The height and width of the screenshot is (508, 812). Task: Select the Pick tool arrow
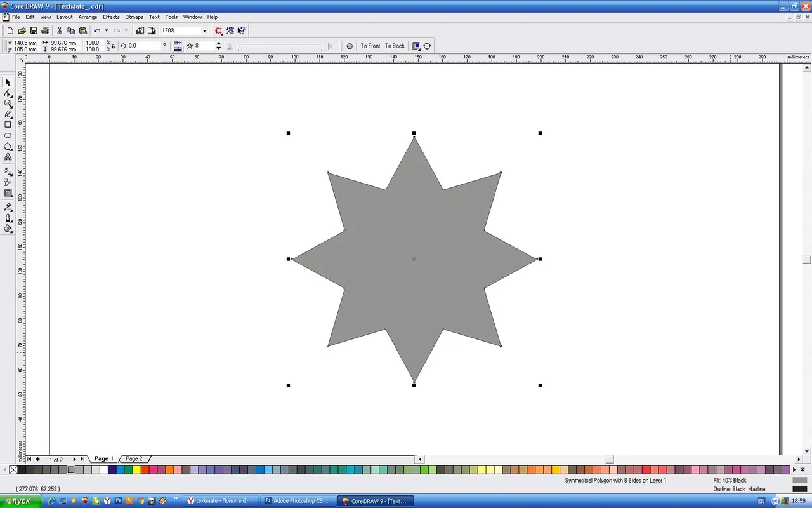pos(8,83)
